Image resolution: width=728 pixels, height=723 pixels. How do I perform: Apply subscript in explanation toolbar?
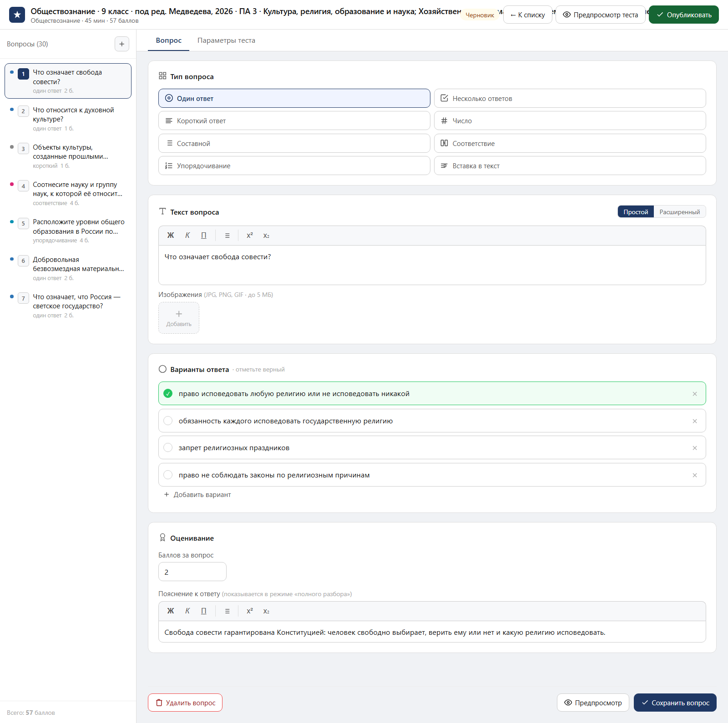click(x=266, y=611)
